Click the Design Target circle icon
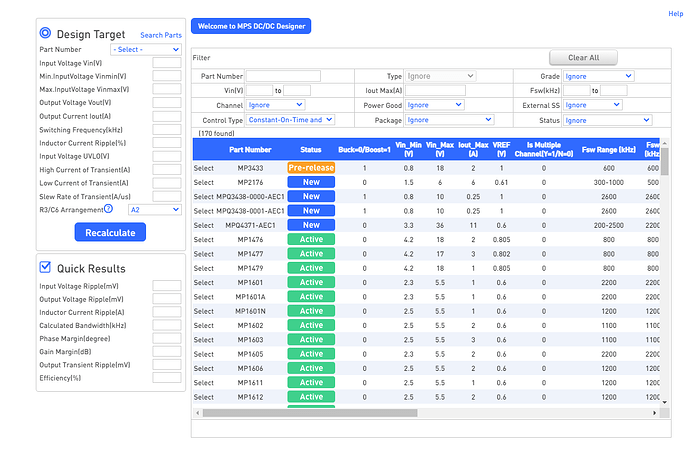This screenshot has width=690, height=452. click(45, 33)
